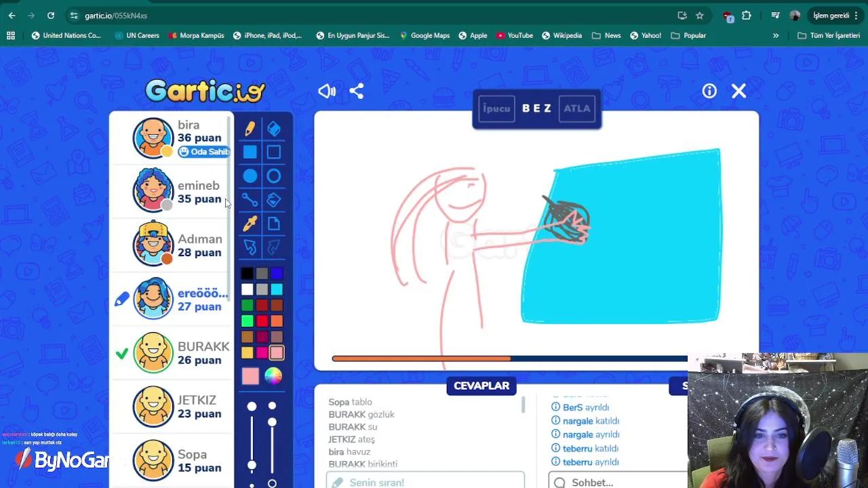Image resolution: width=868 pixels, height=488 pixels.
Task: Click the Garticio logo
Action: [205, 91]
